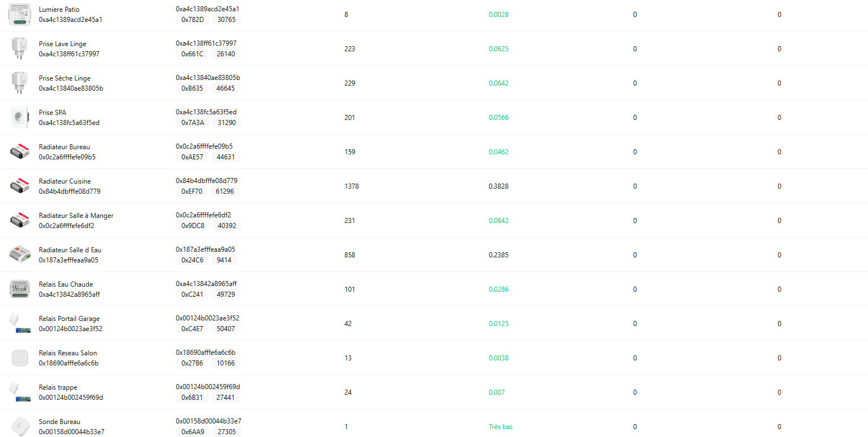Click the Lumiere Patio device image
The image size is (868, 437).
(x=19, y=15)
